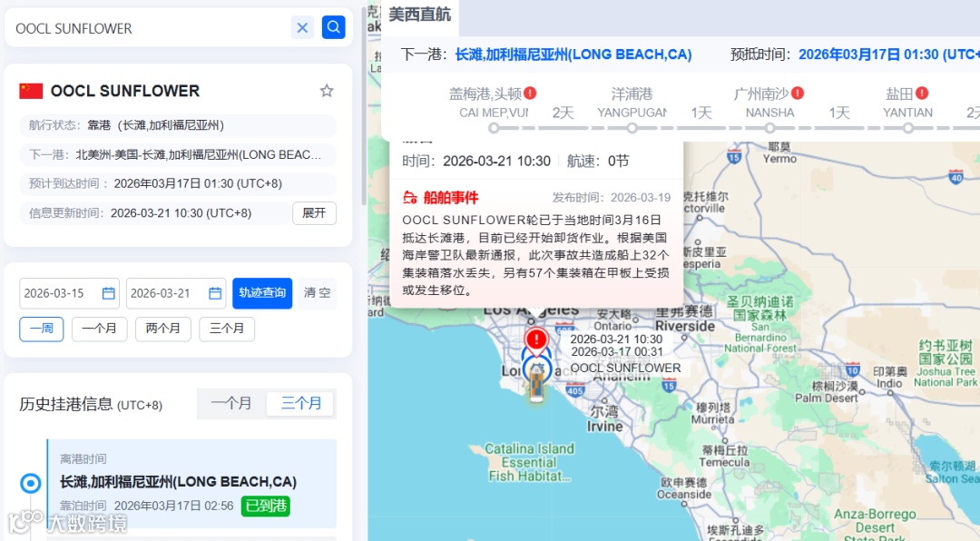Viewport: 980px width, 541px height.
Task: Run track query with 轨迹查询 button
Action: tap(262, 292)
